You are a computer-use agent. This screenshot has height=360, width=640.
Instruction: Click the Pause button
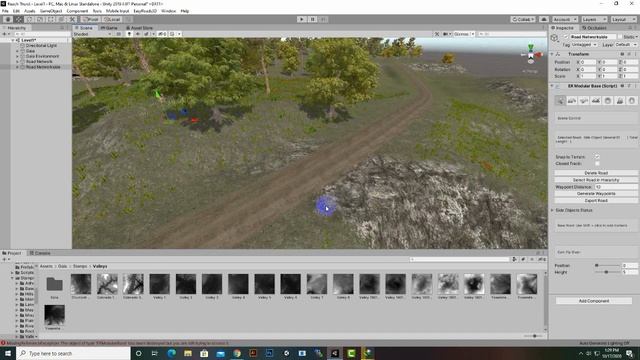click(312, 19)
